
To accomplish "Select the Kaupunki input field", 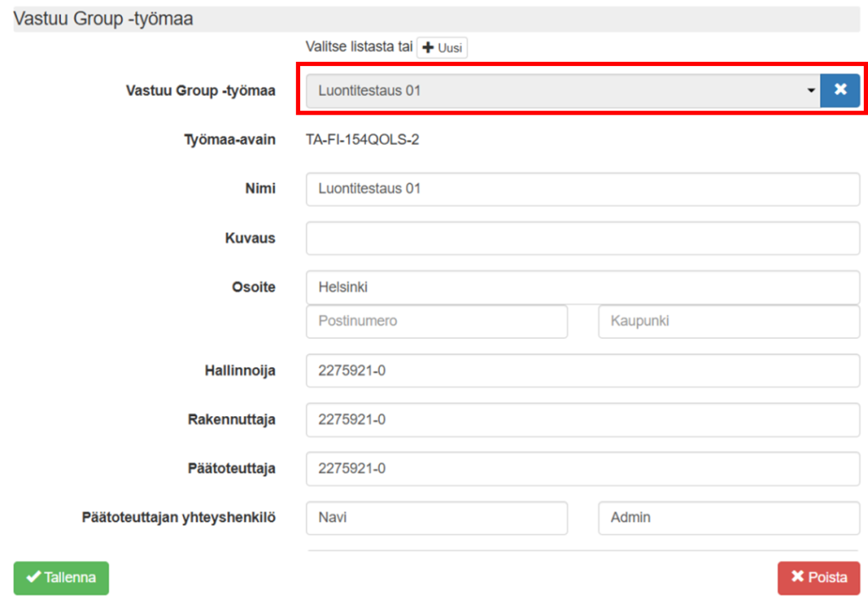I will point(729,321).
